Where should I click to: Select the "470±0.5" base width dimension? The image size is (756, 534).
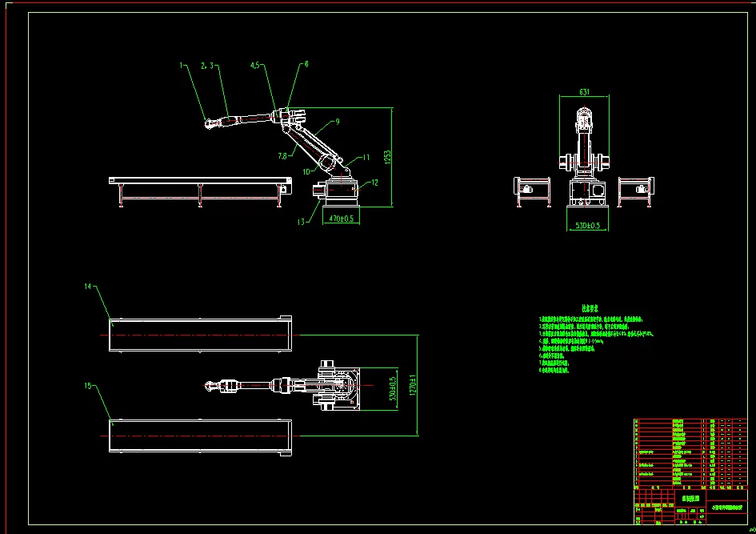point(342,219)
